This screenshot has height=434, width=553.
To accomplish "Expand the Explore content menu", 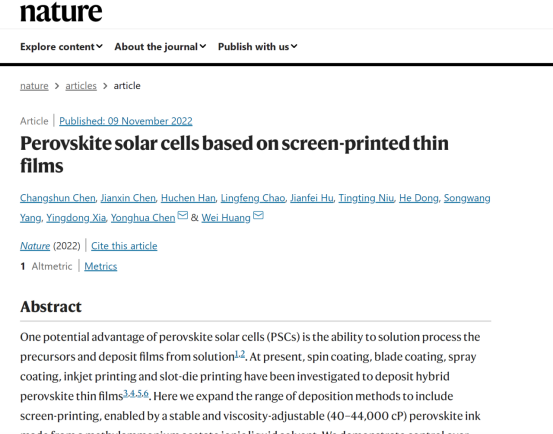I will point(61,47).
